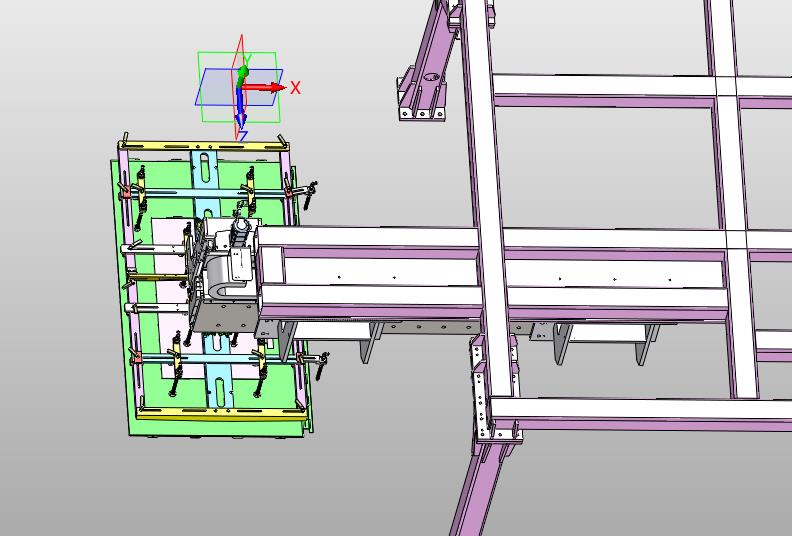The width and height of the screenshot is (792, 536).
Task: Click the red X axis arrow on triad
Action: click(x=264, y=87)
